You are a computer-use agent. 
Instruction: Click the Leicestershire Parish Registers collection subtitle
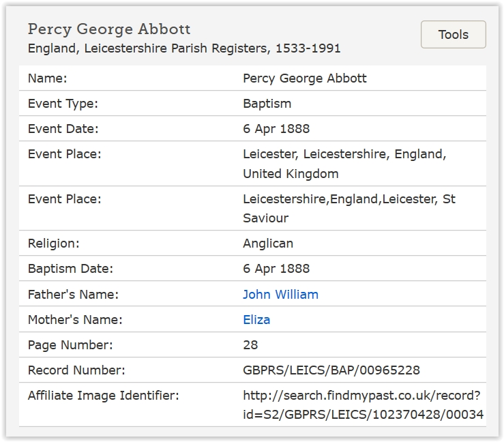184,48
